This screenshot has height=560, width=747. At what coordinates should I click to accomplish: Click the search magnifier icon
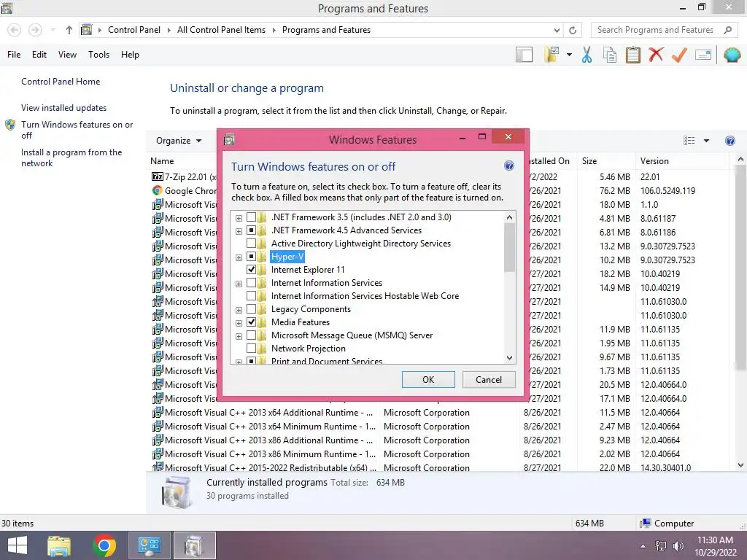[x=727, y=30]
